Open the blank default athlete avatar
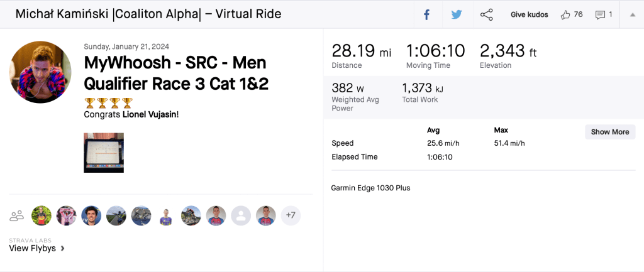This screenshot has height=272, width=644. click(241, 216)
